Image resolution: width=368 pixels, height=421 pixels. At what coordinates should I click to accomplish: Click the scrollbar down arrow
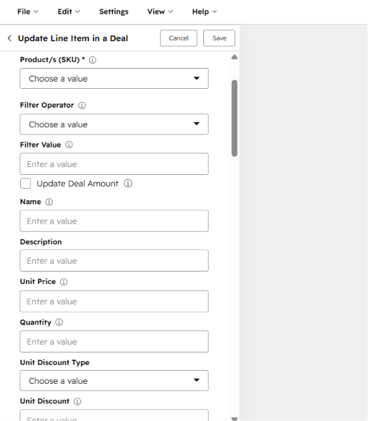point(235,418)
